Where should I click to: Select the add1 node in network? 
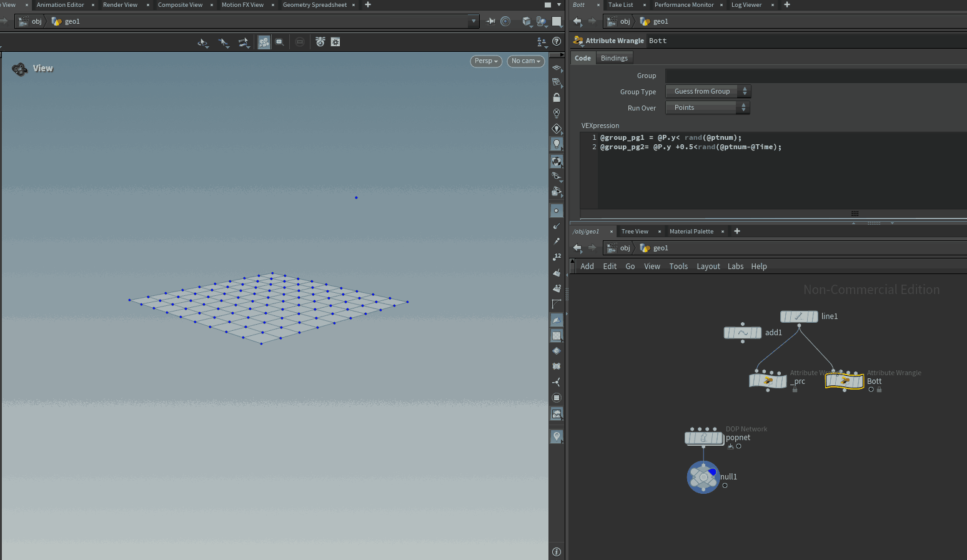[742, 333]
